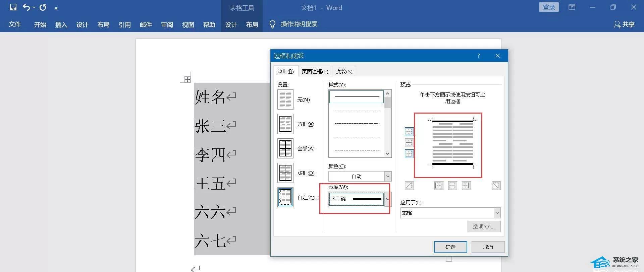
Task: Switch to the 边框(B) tab
Action: (285, 71)
